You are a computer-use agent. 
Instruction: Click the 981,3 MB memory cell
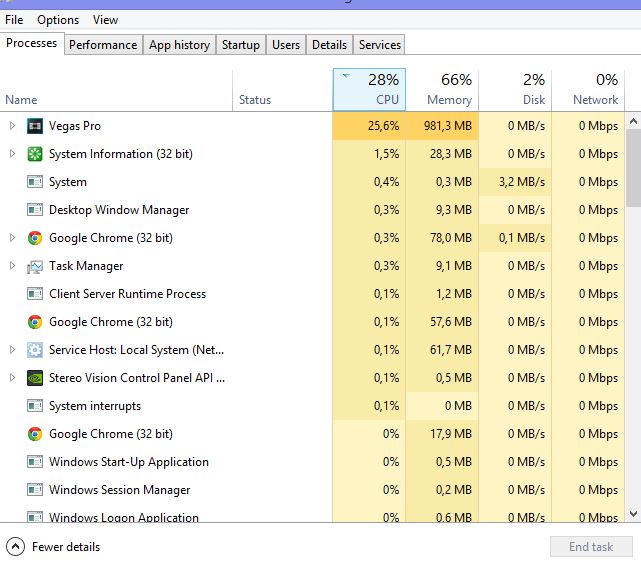click(x=442, y=126)
